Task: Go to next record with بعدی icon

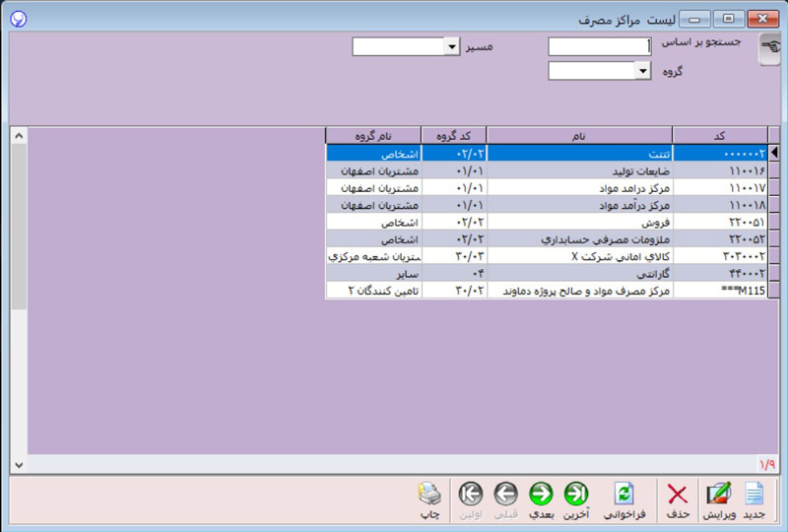Action: 541,496
